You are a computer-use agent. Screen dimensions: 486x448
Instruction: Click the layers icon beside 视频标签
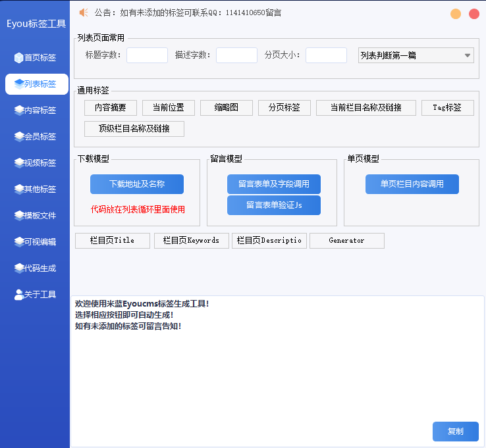tap(19, 162)
